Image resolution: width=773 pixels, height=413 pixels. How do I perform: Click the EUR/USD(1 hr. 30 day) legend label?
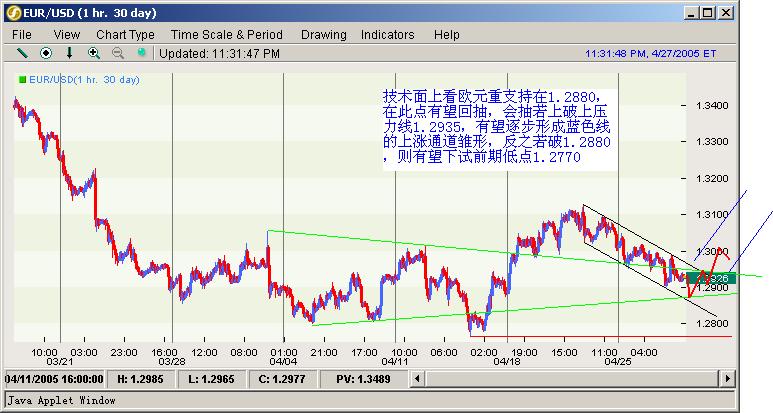84,79
